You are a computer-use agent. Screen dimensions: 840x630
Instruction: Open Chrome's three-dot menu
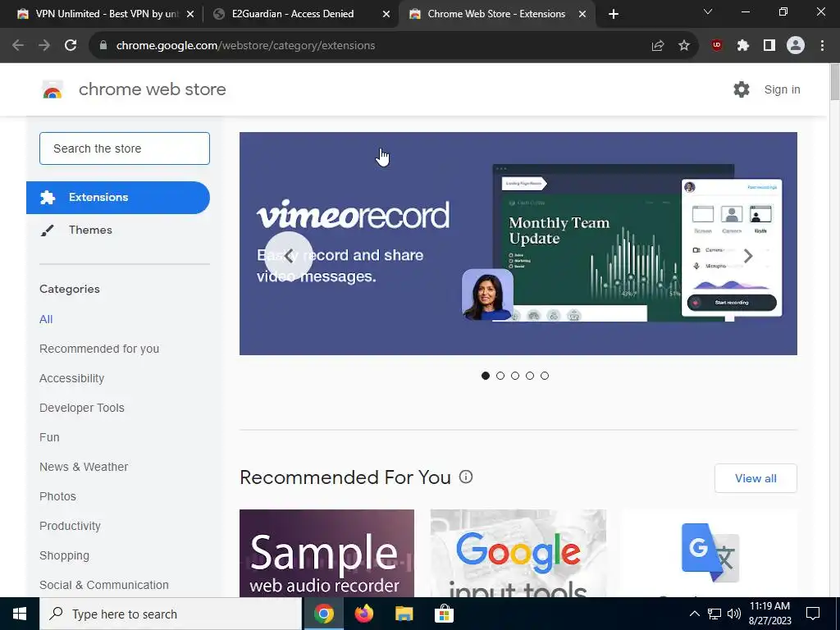point(822,46)
